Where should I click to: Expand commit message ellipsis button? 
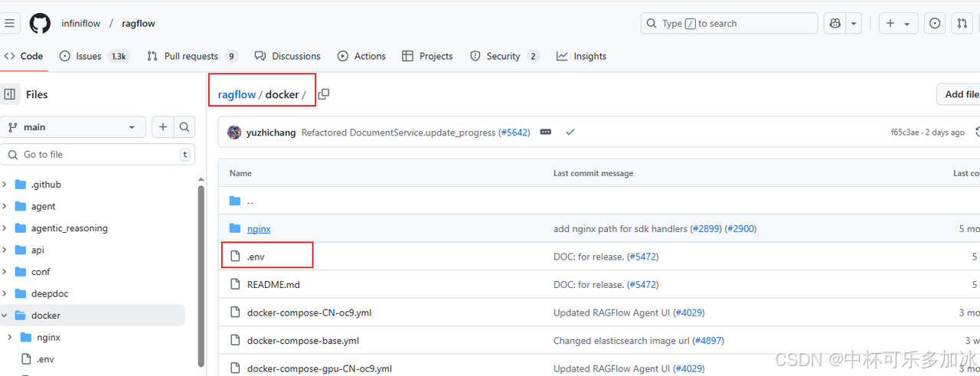(546, 132)
